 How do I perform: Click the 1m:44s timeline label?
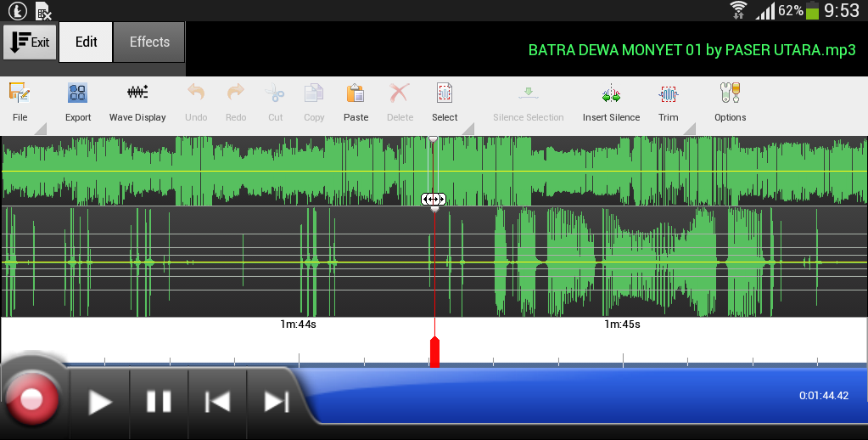pyautogui.click(x=299, y=324)
